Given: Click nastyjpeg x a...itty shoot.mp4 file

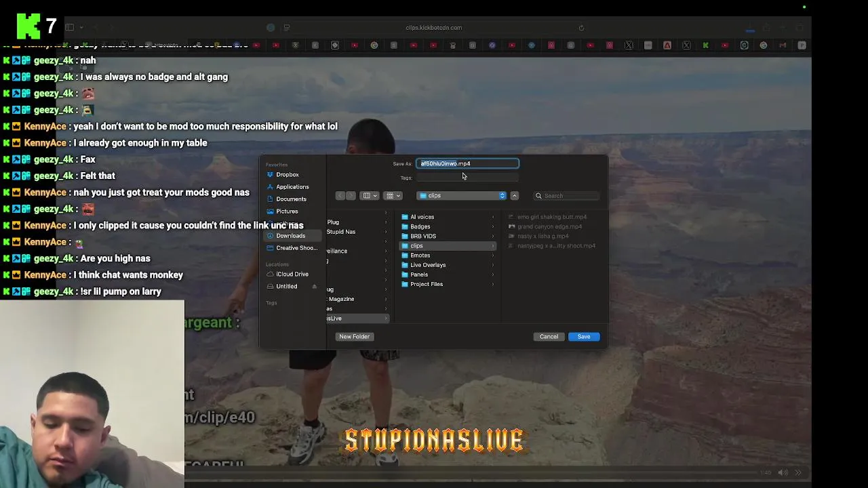Looking at the screenshot, I should [x=552, y=245].
